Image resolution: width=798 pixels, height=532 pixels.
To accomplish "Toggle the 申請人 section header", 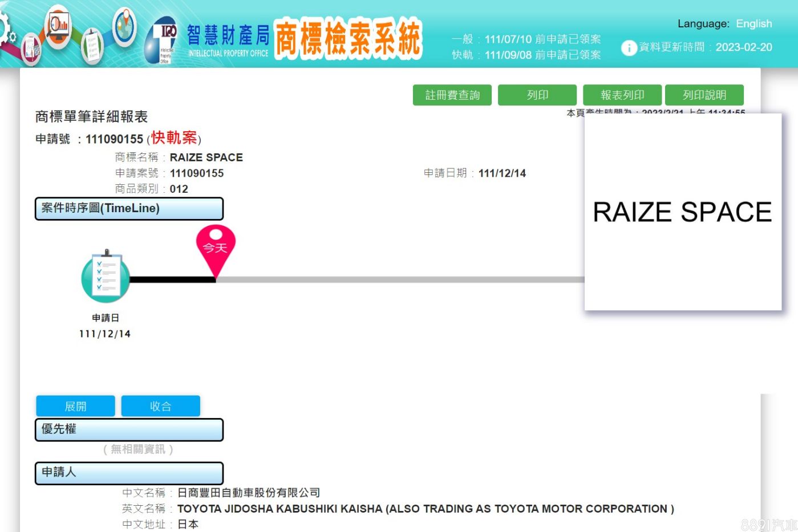I will click(129, 473).
